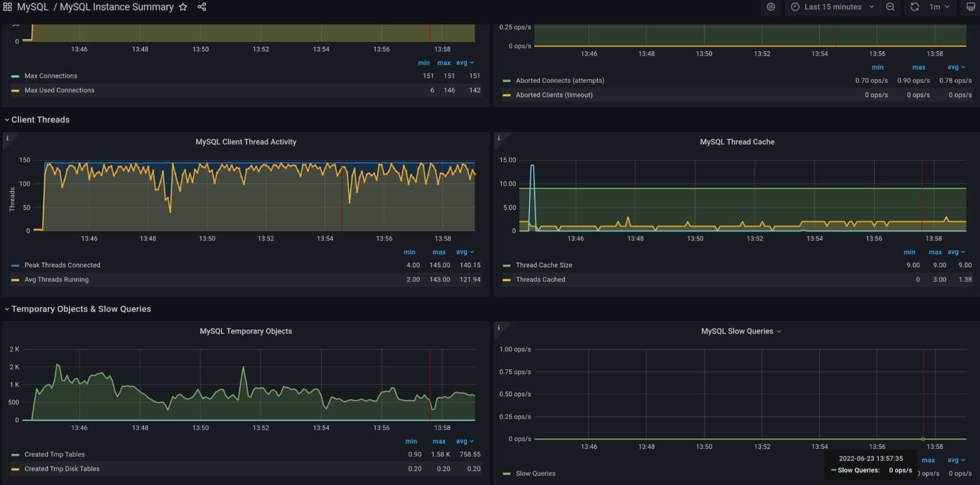This screenshot has height=485, width=980.
Task: Toggle Peak Threads Connected series
Action: pos(62,265)
